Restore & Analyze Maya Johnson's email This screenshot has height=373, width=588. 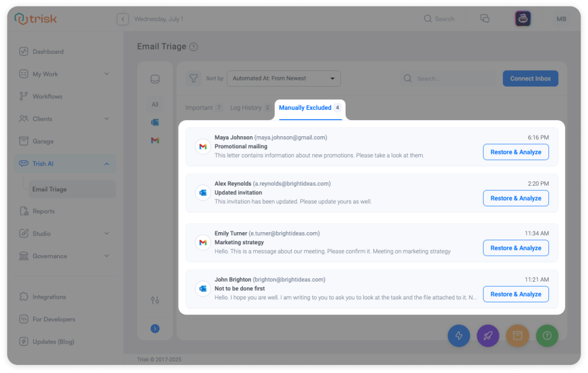(x=516, y=152)
